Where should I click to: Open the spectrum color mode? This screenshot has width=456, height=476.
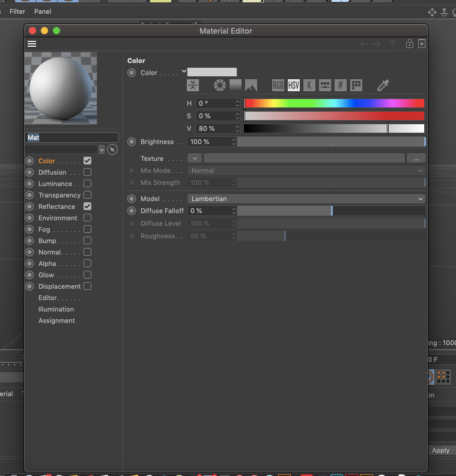[236, 85]
